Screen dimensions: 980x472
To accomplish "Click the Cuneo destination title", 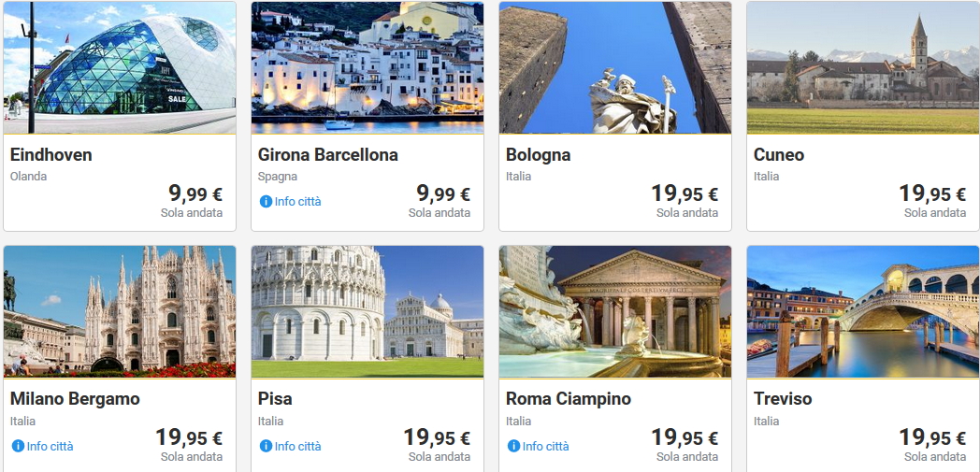I will pos(779,155).
